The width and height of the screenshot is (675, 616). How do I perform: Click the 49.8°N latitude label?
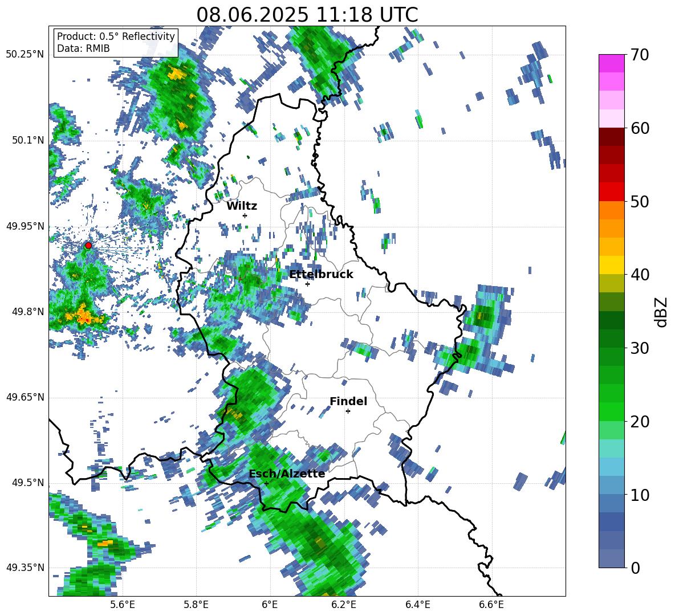(x=29, y=312)
